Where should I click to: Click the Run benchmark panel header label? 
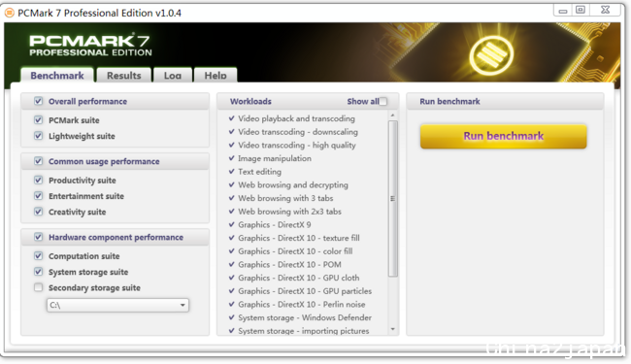[449, 101]
